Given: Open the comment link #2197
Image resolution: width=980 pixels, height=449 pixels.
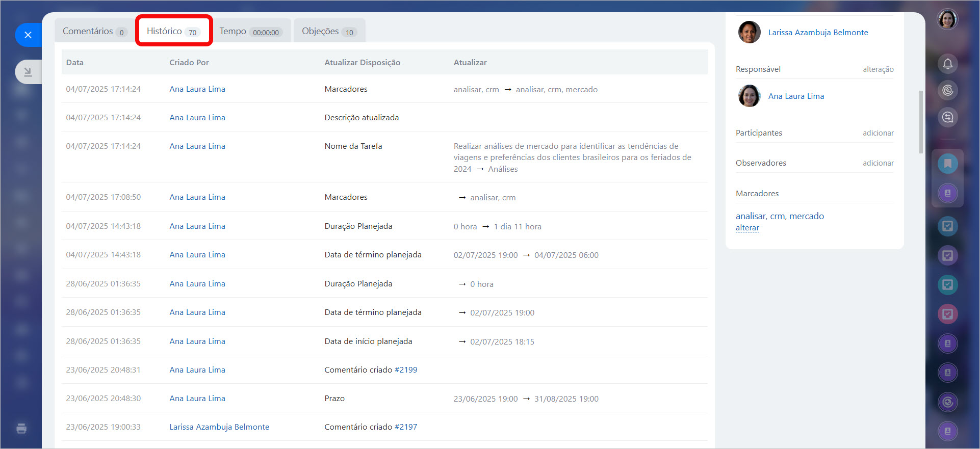Looking at the screenshot, I should tap(406, 427).
